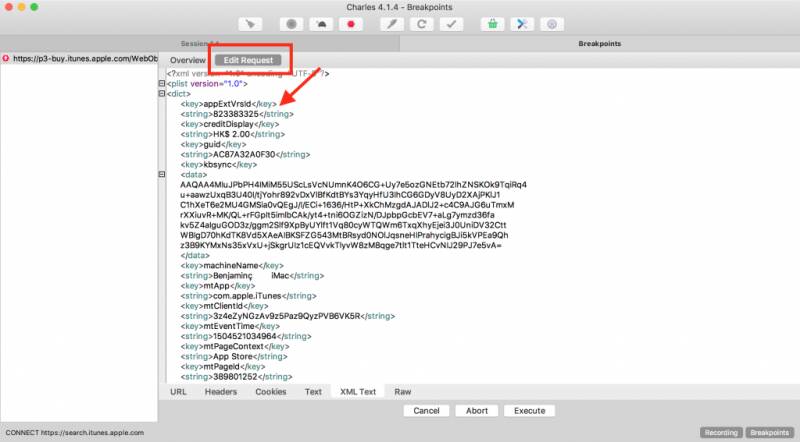
Task: Collapse the data node
Action: tap(162, 175)
